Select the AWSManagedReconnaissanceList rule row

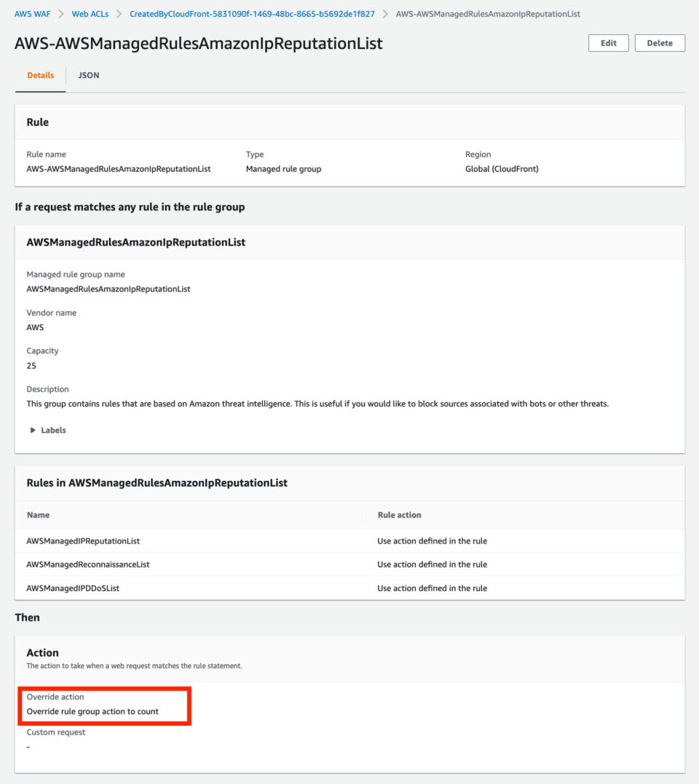(x=87, y=564)
